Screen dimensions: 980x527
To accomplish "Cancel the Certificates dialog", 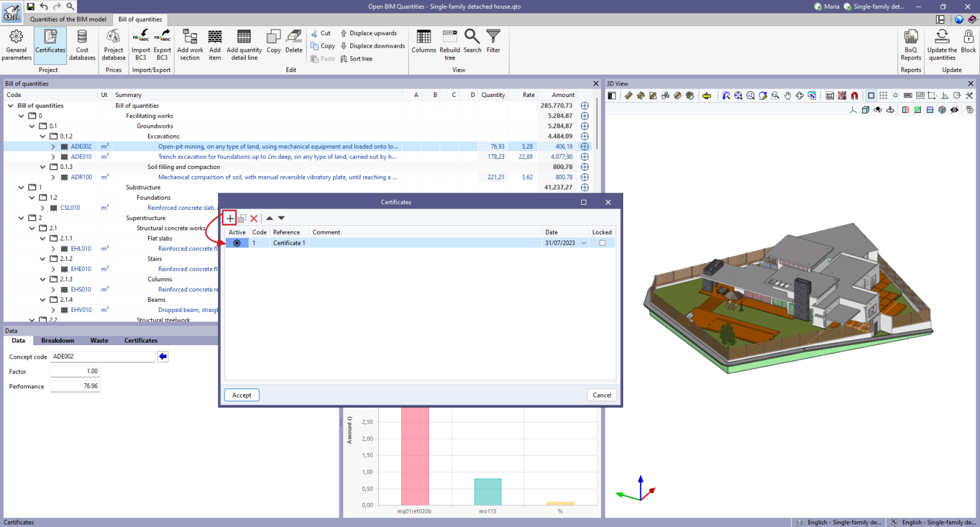I will click(x=602, y=395).
